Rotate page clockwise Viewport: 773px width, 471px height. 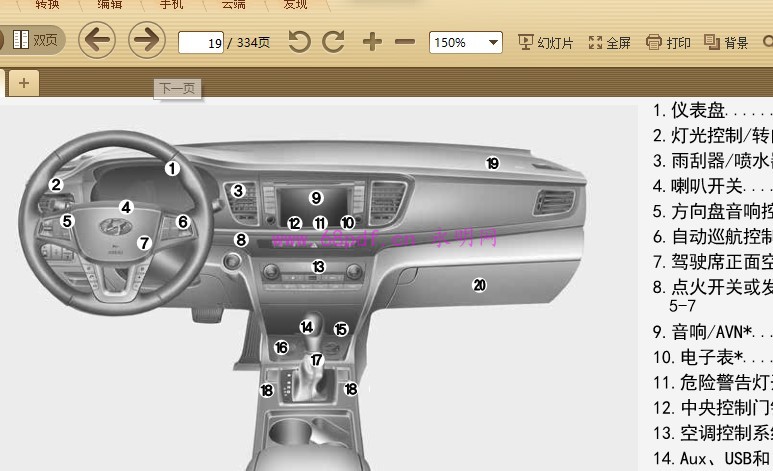334,42
